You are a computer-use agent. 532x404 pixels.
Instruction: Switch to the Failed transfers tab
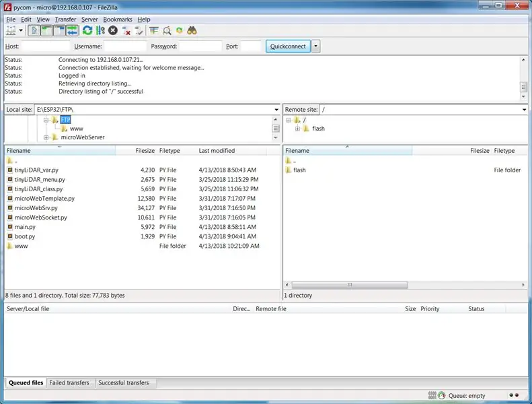69,383
